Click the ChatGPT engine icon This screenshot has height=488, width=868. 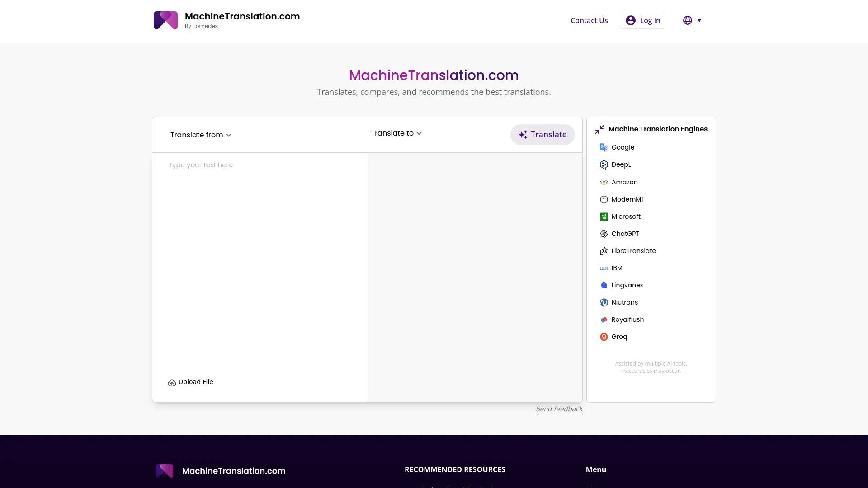coord(604,234)
